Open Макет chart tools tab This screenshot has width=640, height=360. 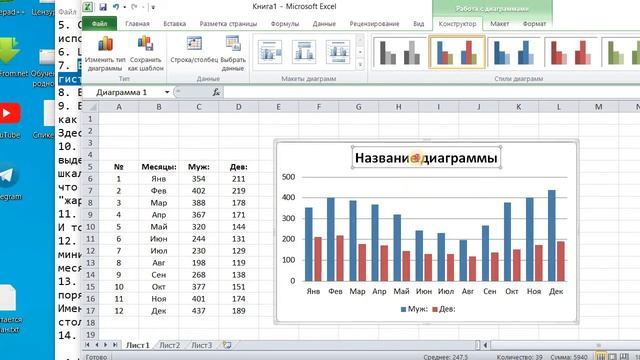click(500, 24)
